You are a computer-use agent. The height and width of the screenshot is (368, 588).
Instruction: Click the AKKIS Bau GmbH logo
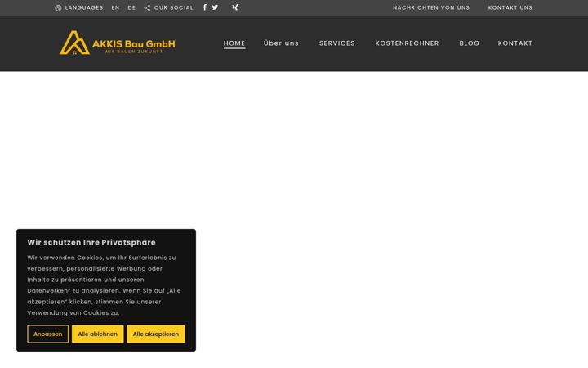pos(118,43)
